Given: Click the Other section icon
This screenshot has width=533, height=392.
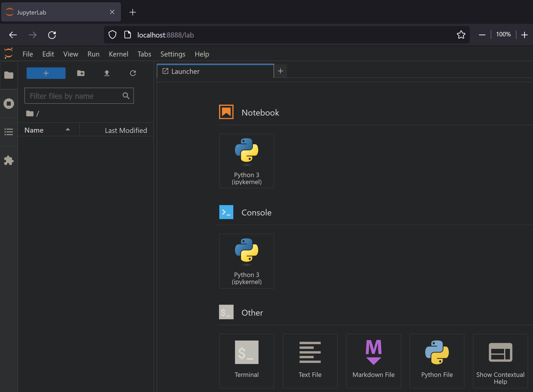Looking at the screenshot, I should (226, 312).
